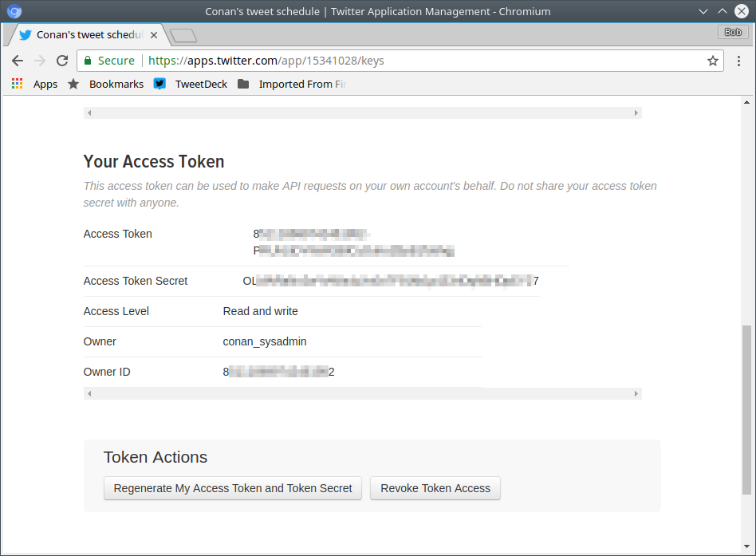Click the Chromium icon in the title bar
The height and width of the screenshot is (556, 756).
point(14,11)
